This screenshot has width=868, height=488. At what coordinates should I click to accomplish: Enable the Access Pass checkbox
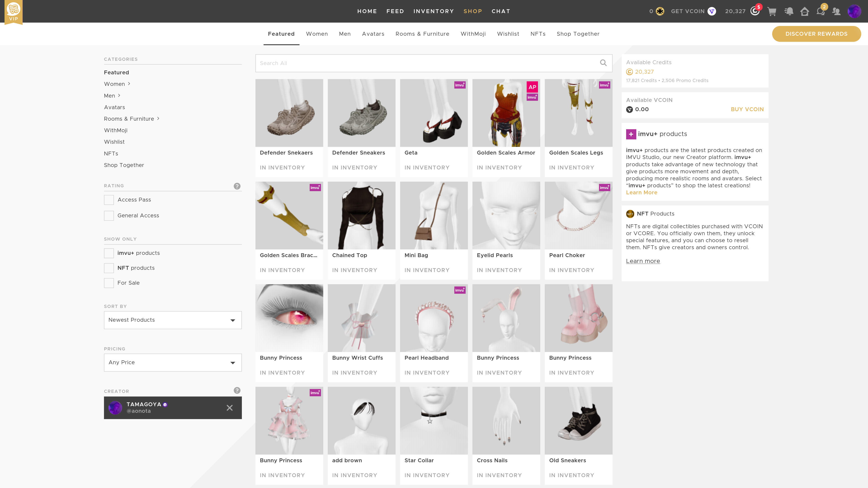109,200
